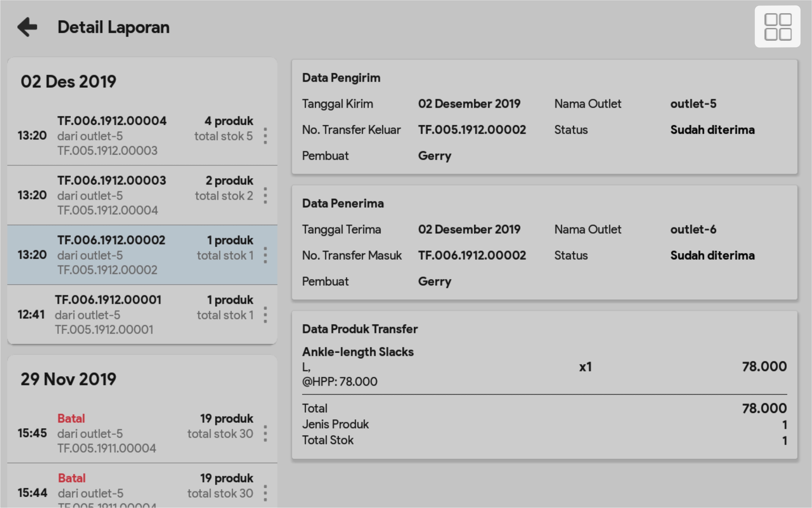Open three-dot menu for TF.006.1912.00003
Screen dimensions: 812x508
pos(265,196)
